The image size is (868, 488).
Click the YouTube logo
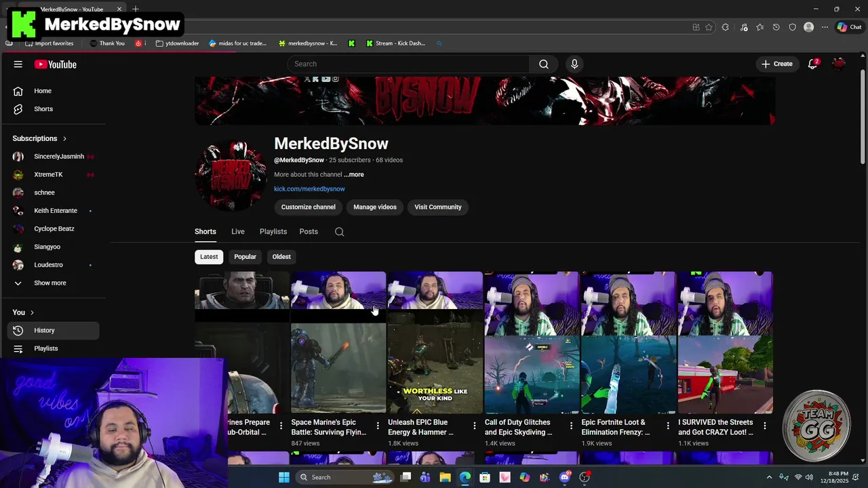coord(56,64)
